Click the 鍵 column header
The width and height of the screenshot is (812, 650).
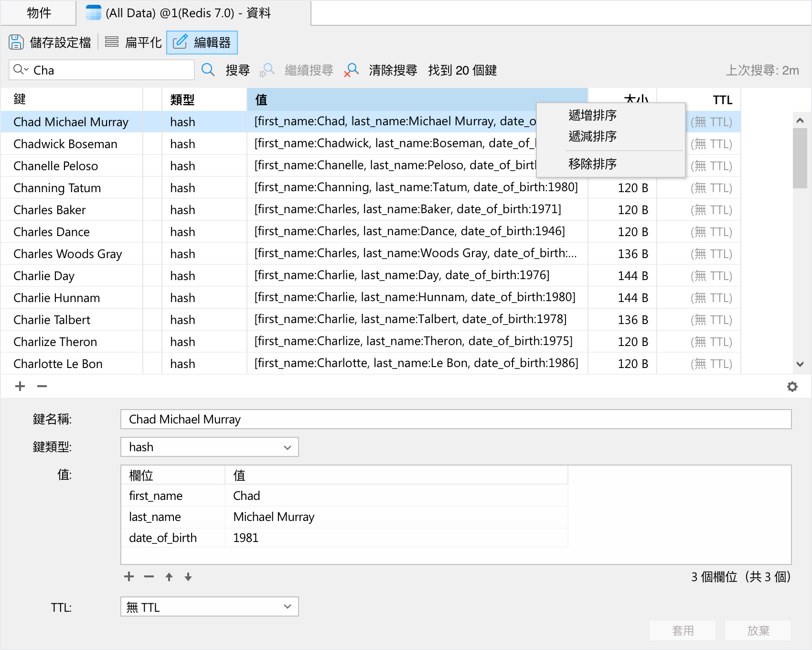pos(72,99)
